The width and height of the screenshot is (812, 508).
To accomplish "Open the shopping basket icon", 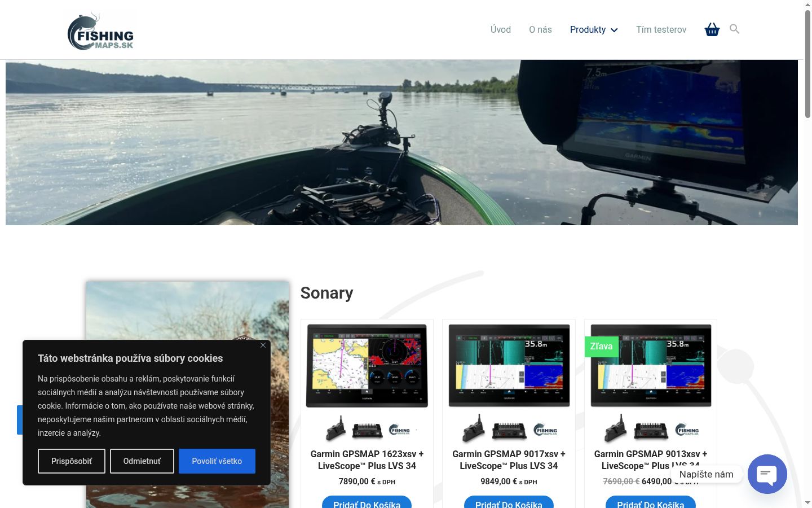I will [712, 29].
